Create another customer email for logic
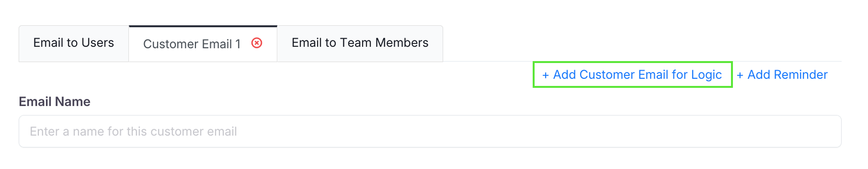Viewport: 868px width, 169px height. click(632, 74)
